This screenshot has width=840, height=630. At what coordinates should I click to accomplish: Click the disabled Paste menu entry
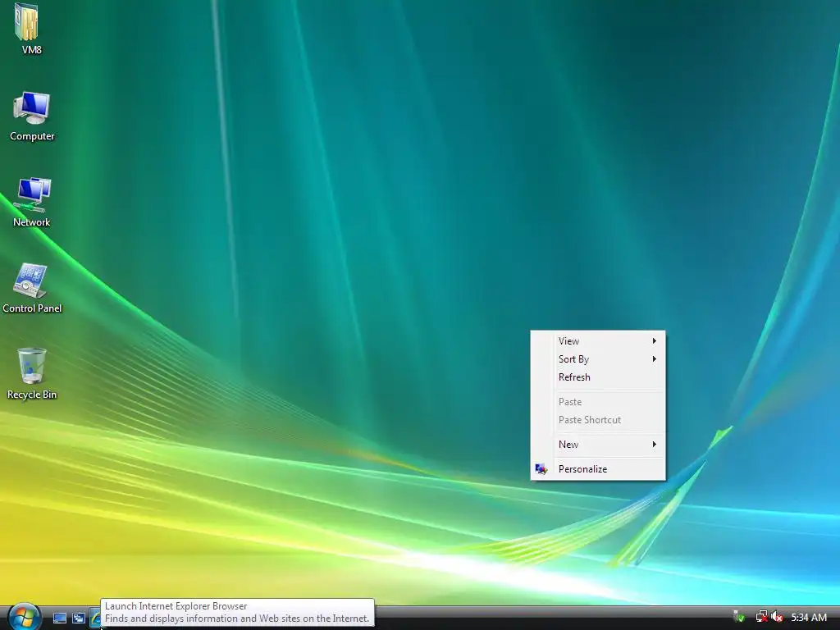pyautogui.click(x=598, y=402)
